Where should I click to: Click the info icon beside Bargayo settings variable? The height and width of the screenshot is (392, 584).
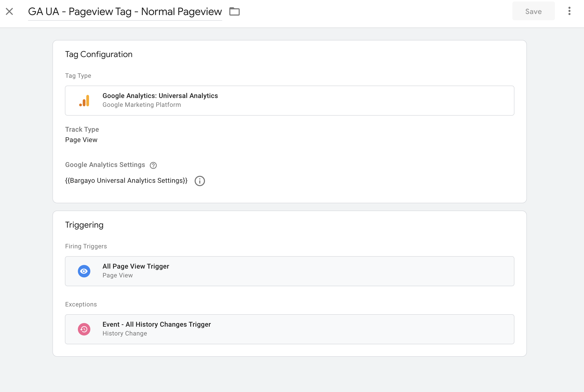[200, 181]
